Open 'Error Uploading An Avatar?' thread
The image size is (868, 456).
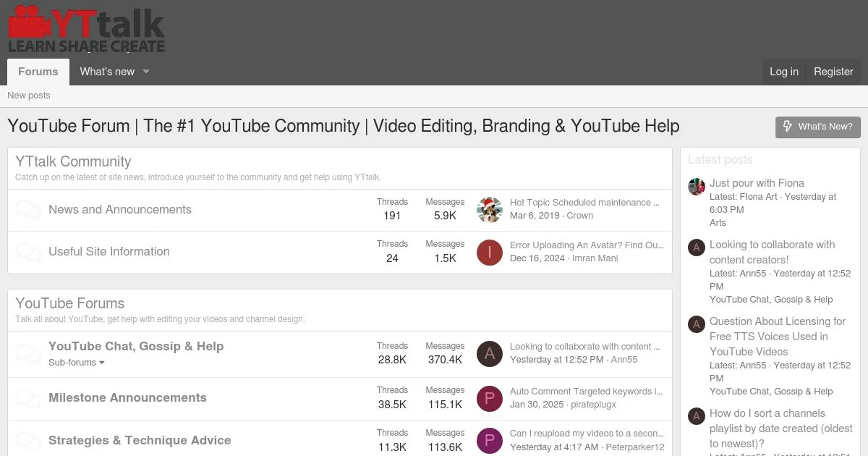(587, 245)
